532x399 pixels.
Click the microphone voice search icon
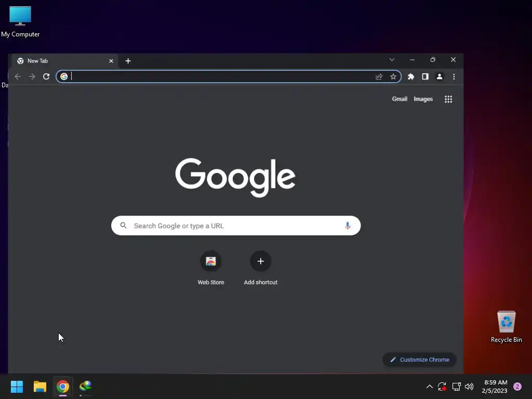coord(348,225)
